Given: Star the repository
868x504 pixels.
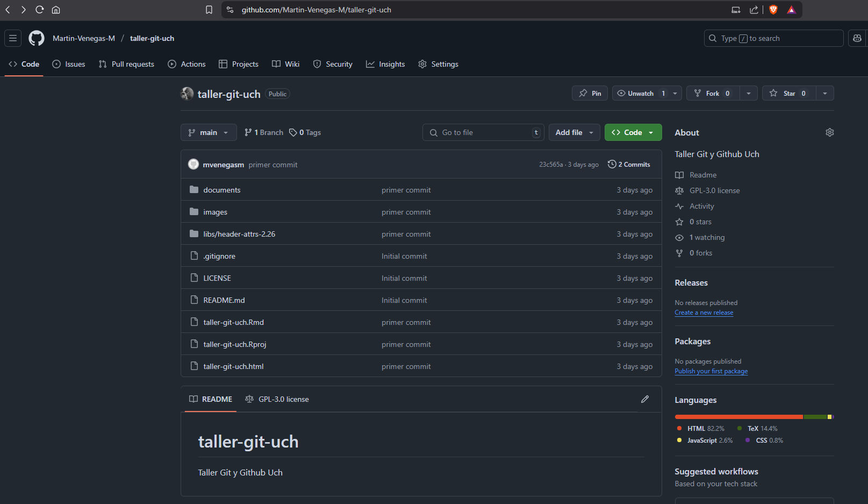Looking at the screenshot, I should point(789,93).
